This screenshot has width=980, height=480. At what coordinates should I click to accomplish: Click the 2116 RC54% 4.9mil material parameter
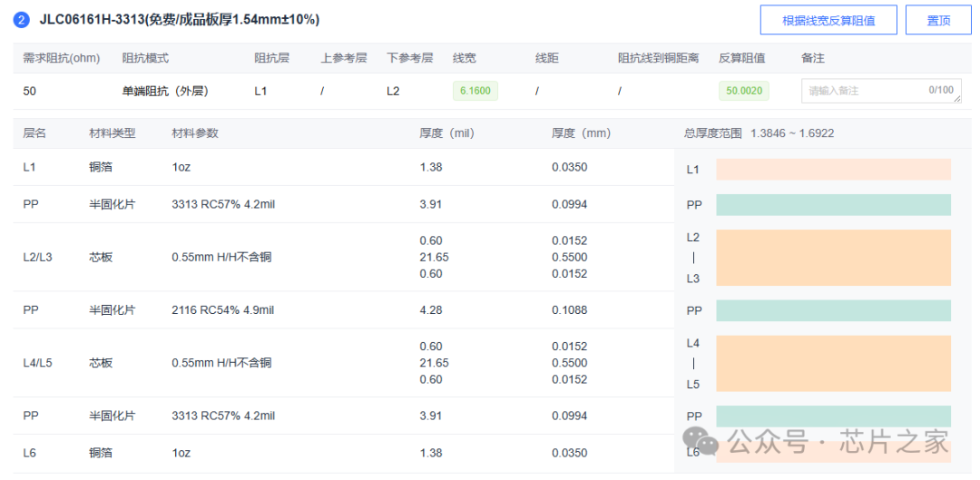[x=223, y=310]
